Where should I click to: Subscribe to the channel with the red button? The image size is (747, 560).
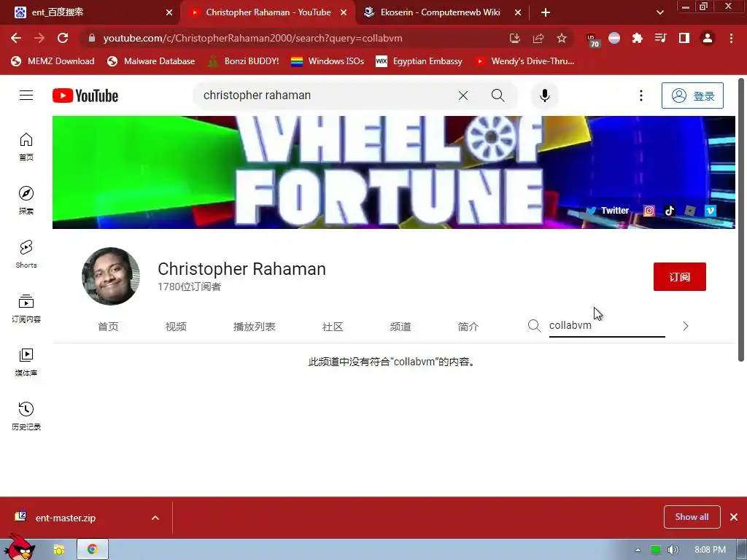pyautogui.click(x=679, y=276)
